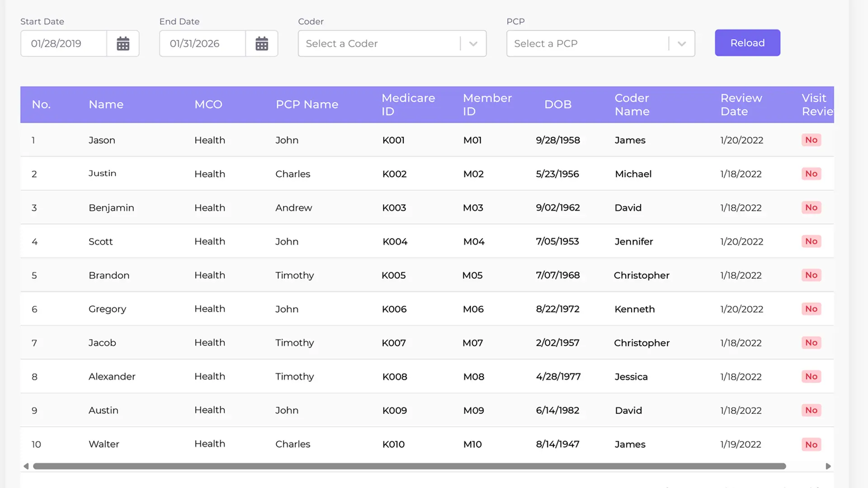Expand the Select a Coder dropdown chevron
The width and height of the screenshot is (868, 488).
pyautogui.click(x=473, y=44)
